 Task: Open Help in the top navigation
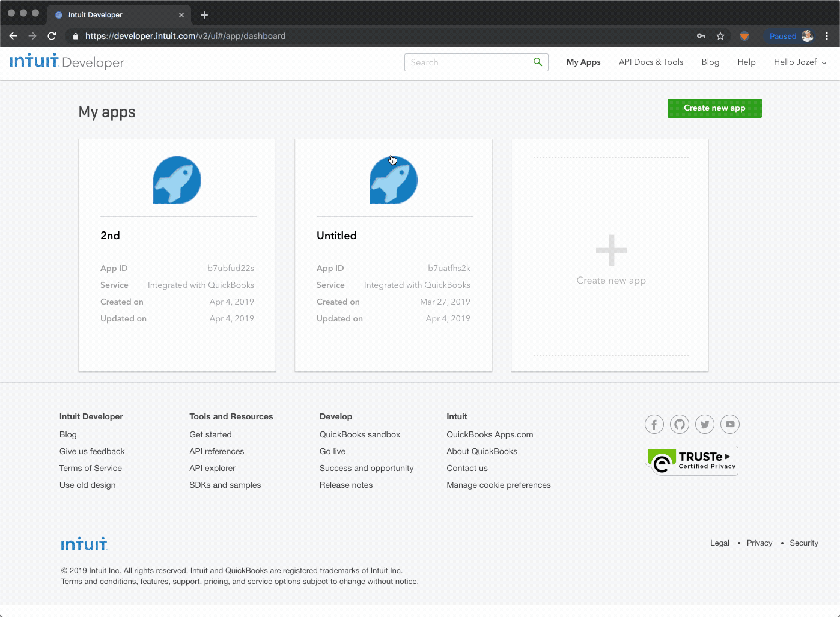pyautogui.click(x=747, y=62)
